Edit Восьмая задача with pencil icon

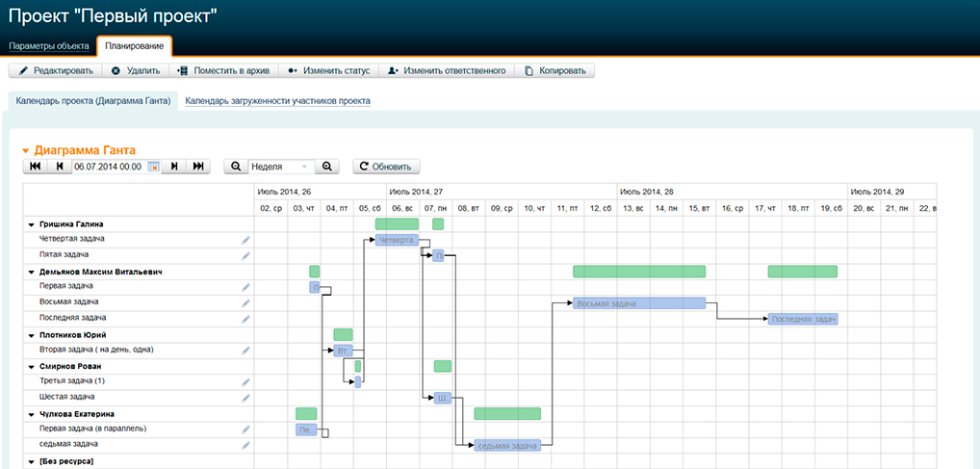pyautogui.click(x=245, y=303)
